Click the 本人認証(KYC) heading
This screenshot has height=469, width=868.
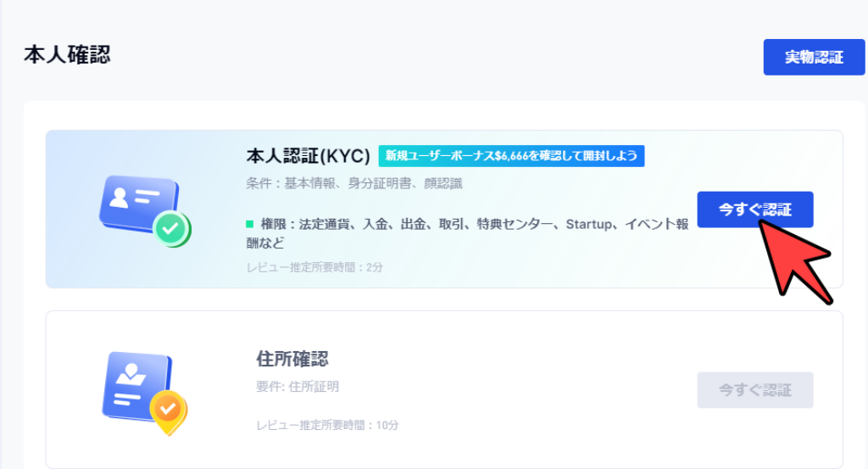click(308, 156)
